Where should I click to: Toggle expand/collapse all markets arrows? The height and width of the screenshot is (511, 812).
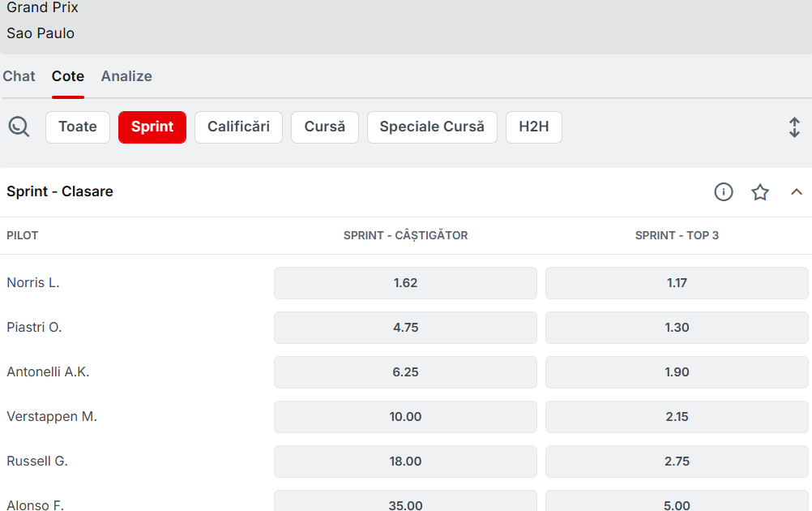794,127
